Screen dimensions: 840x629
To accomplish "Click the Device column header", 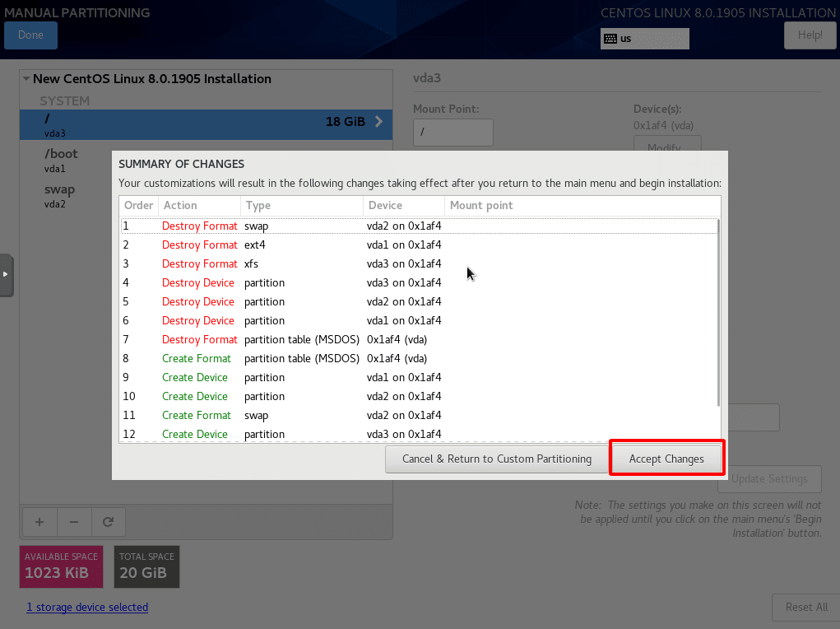I will click(404, 205).
